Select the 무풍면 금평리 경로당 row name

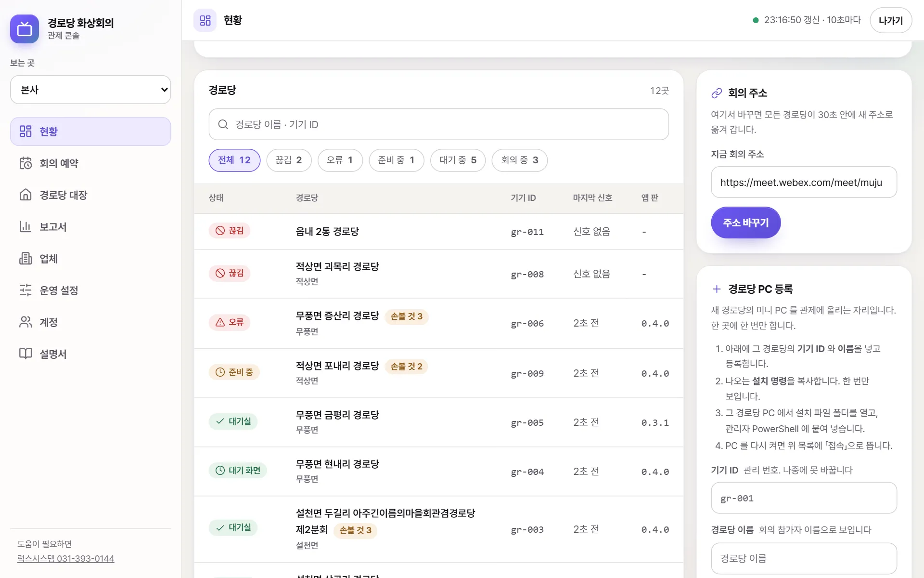337,415
